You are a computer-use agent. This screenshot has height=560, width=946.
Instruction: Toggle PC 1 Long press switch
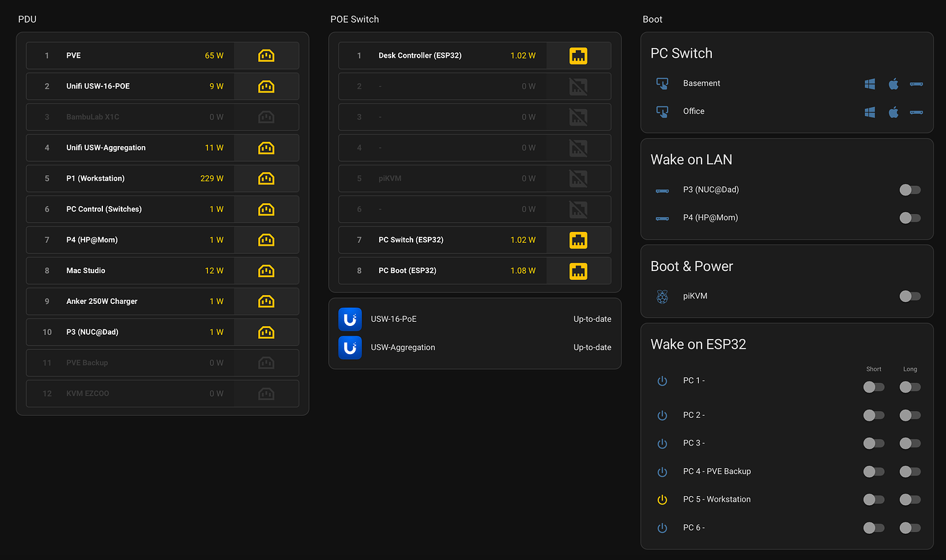[910, 387]
